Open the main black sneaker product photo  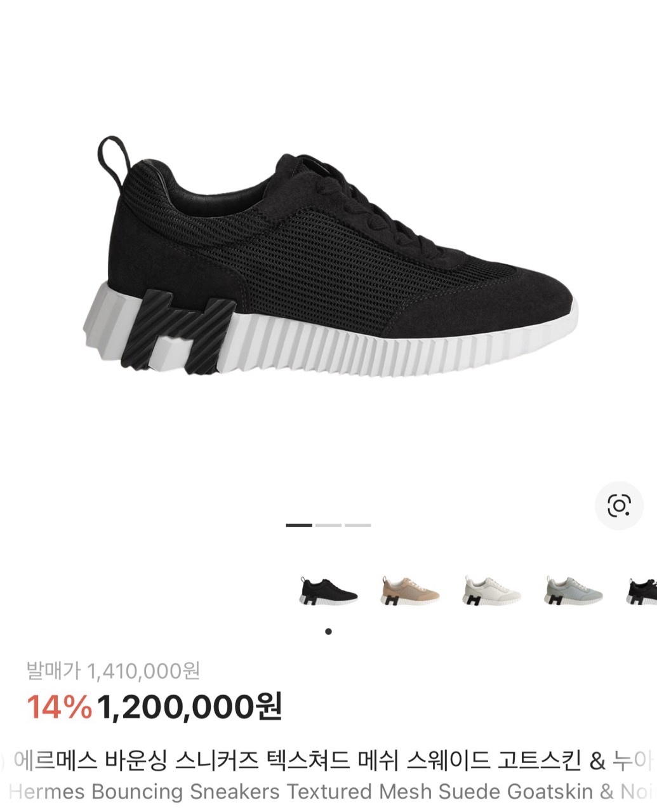[330, 256]
